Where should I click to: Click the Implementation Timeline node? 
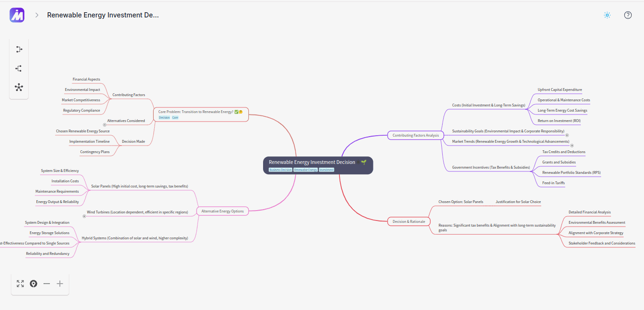90,142
